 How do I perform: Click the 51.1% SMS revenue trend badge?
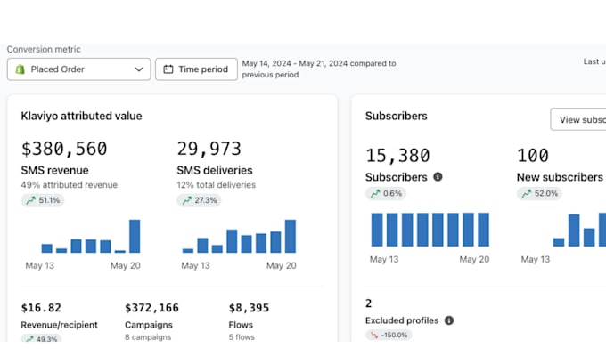point(43,200)
